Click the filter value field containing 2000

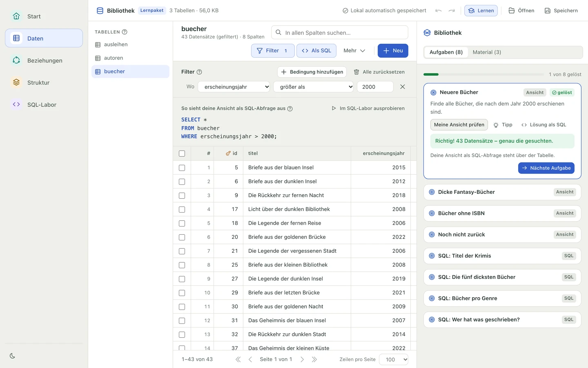point(375,87)
